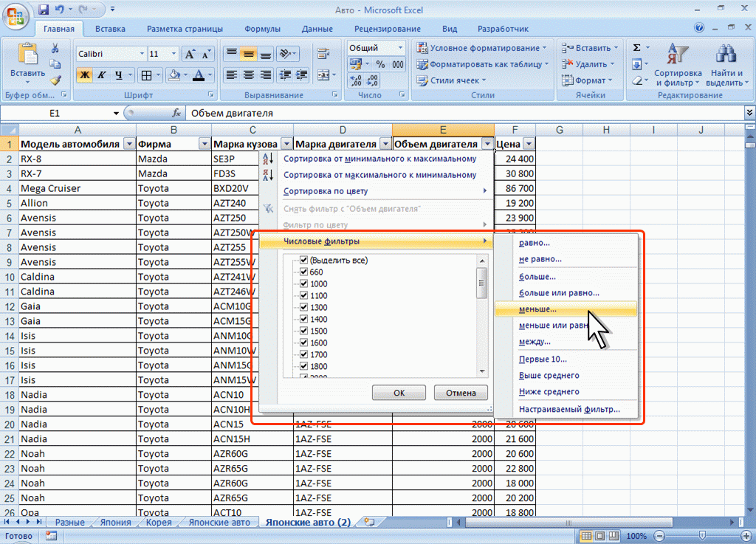Image resolution: width=756 pixels, height=544 pixels.
Task: Click the AutoSum sigma icon
Action: [636, 48]
